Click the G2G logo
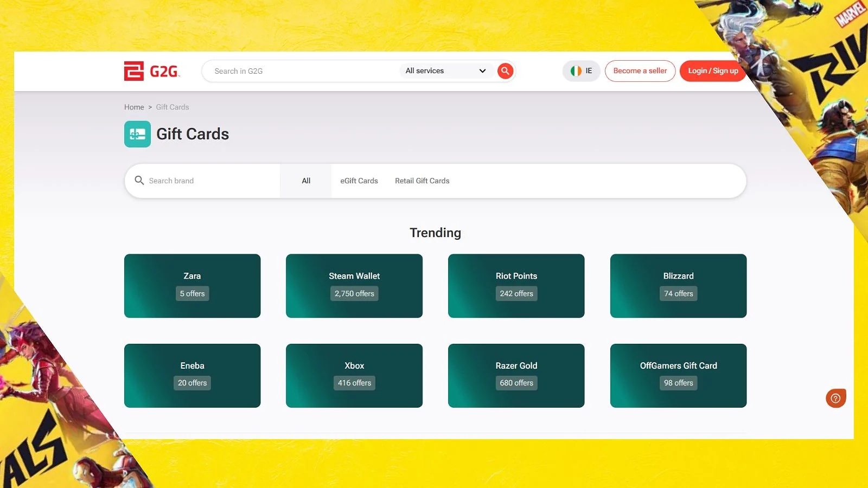 [152, 71]
